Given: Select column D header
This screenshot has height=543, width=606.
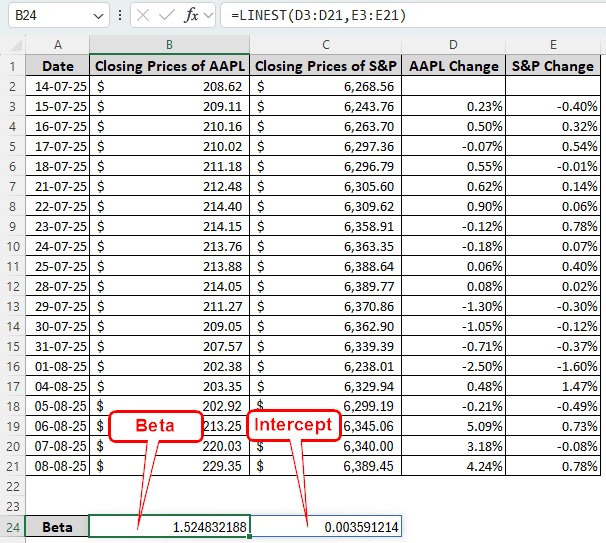Looking at the screenshot, I should click(x=453, y=45).
